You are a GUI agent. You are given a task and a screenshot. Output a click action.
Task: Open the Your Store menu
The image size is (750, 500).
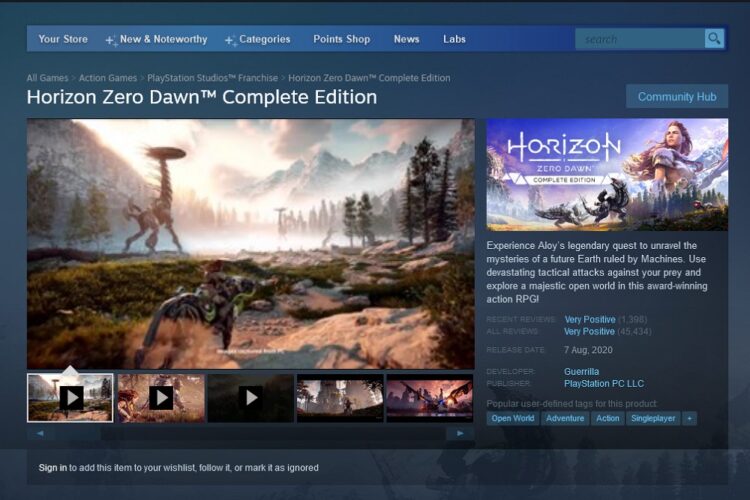click(x=63, y=39)
